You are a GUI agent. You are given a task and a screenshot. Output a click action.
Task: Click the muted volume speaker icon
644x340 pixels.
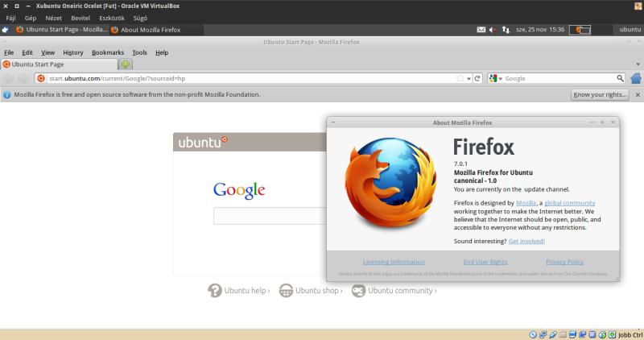click(x=493, y=30)
